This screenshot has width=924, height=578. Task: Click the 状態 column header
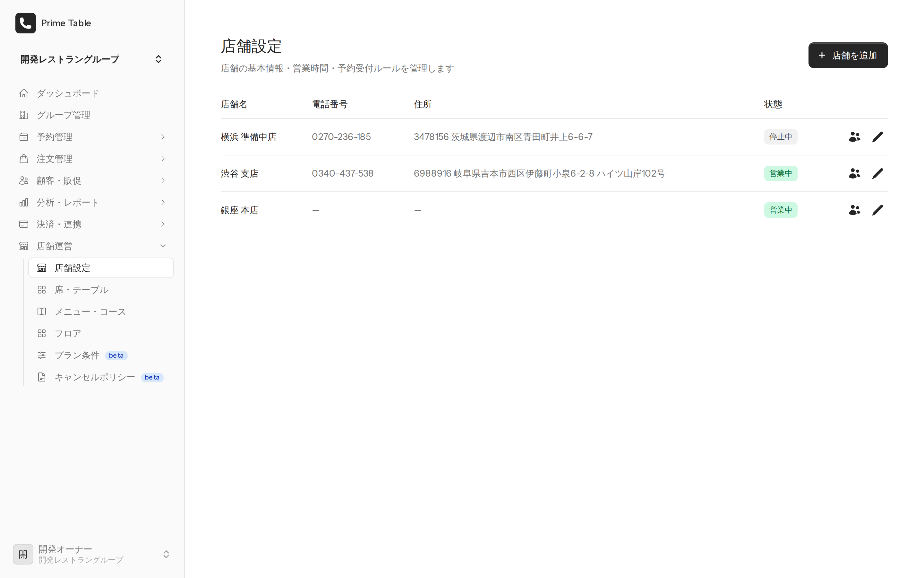coord(773,104)
